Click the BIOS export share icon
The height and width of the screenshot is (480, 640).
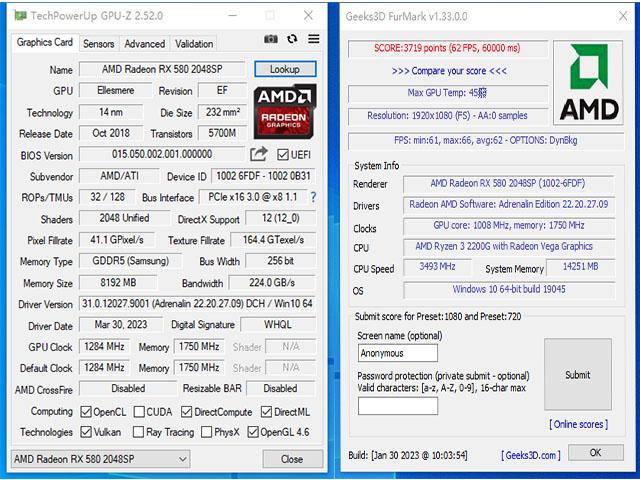click(x=259, y=154)
